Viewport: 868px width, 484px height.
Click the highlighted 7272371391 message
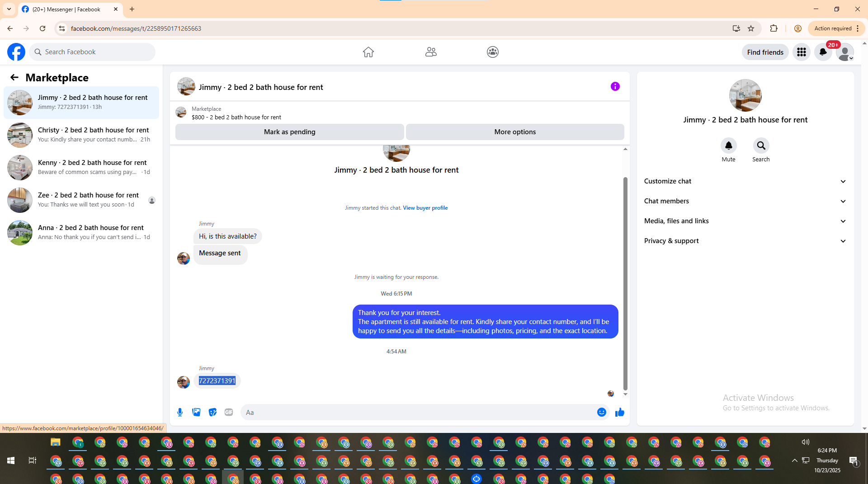tap(217, 381)
